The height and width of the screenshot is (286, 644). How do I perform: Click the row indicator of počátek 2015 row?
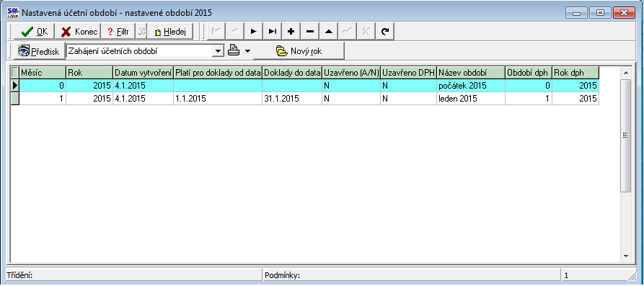coord(15,86)
